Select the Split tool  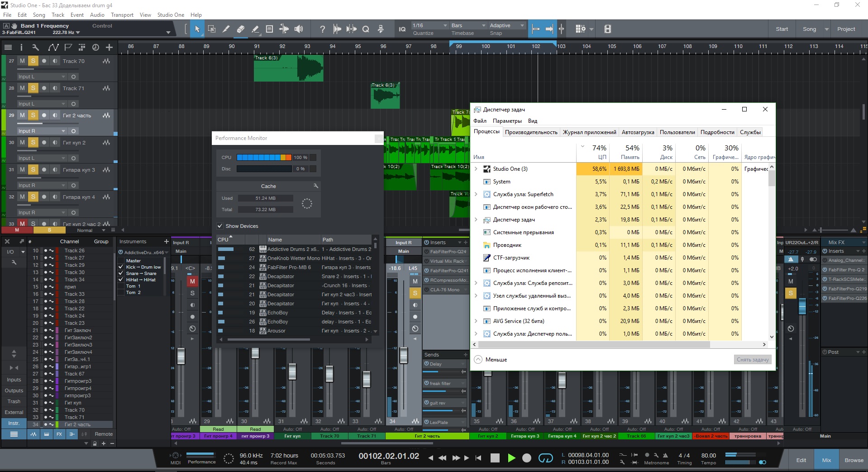pos(226,29)
